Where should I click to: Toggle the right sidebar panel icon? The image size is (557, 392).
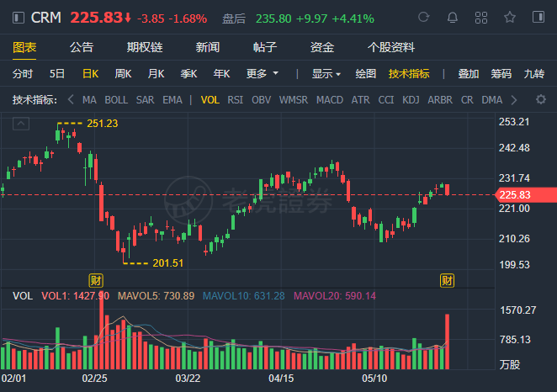pyautogui.click(x=538, y=17)
